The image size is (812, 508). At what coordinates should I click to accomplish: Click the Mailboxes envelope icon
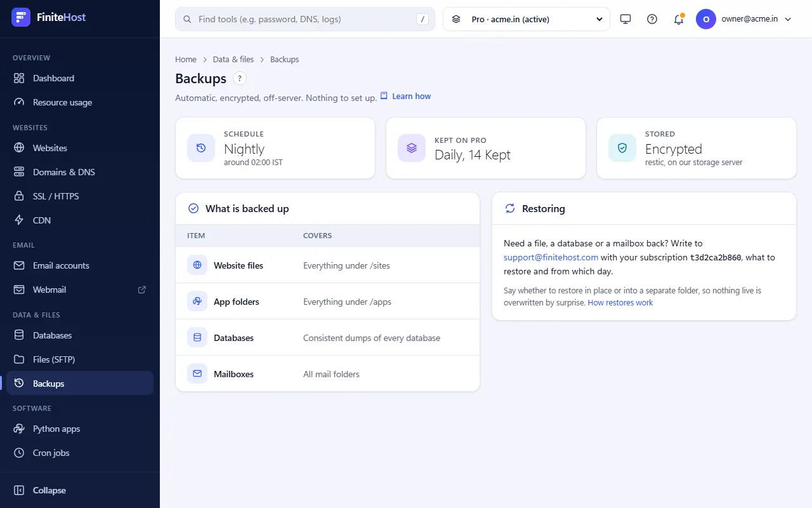point(197,373)
